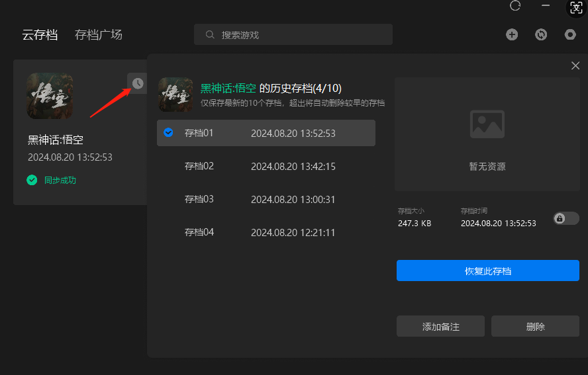Click 删除 delete button

[x=535, y=326]
